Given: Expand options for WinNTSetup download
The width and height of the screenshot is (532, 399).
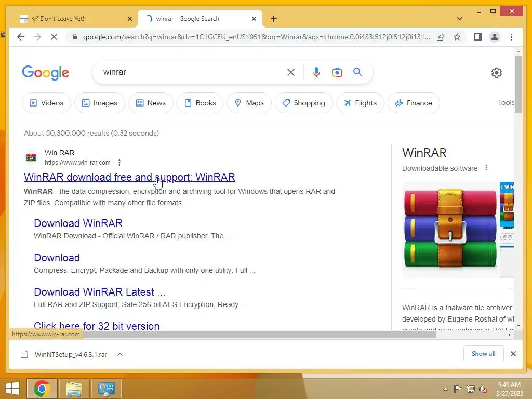Looking at the screenshot, I should coord(120,354).
